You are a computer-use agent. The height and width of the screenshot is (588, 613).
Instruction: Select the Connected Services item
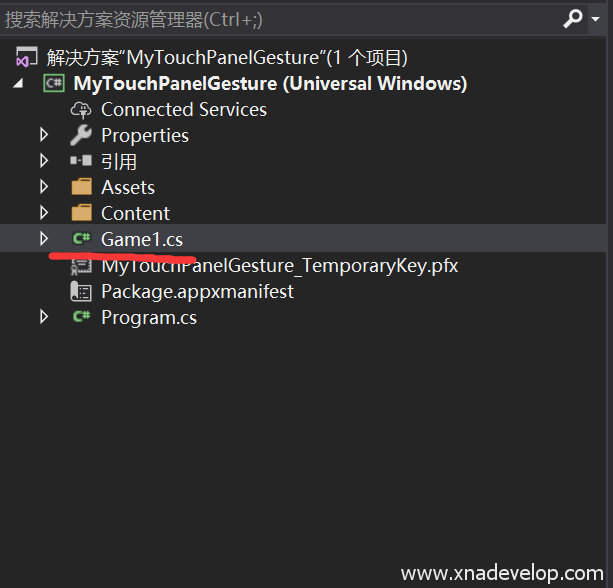coord(183,110)
